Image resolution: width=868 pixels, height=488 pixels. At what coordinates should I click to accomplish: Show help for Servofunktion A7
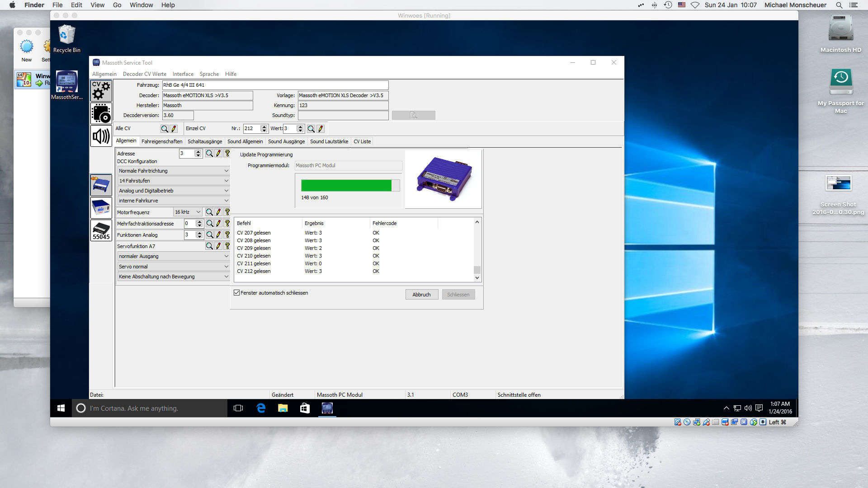click(227, 246)
